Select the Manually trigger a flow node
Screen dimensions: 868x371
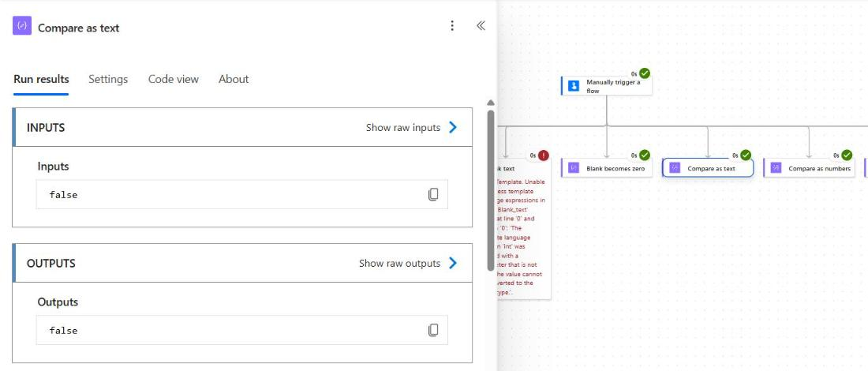(x=607, y=86)
